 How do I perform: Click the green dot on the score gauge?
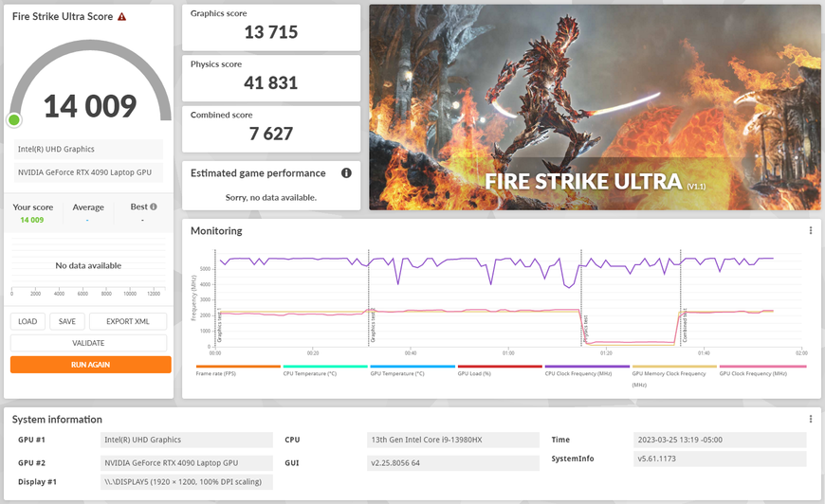[x=14, y=120]
